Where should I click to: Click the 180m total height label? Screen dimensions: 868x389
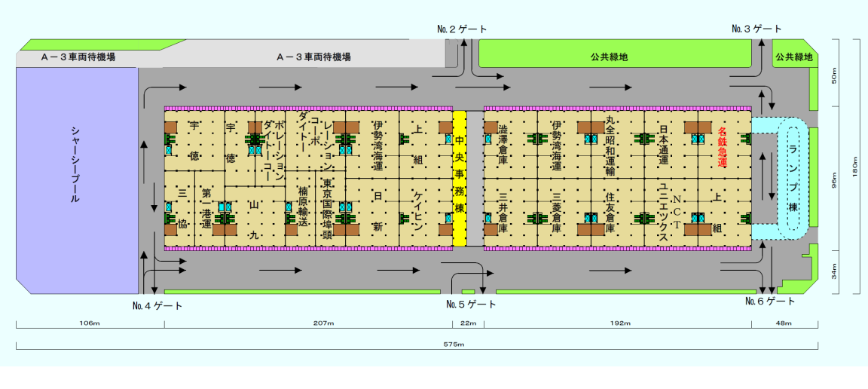pyautogui.click(x=855, y=167)
